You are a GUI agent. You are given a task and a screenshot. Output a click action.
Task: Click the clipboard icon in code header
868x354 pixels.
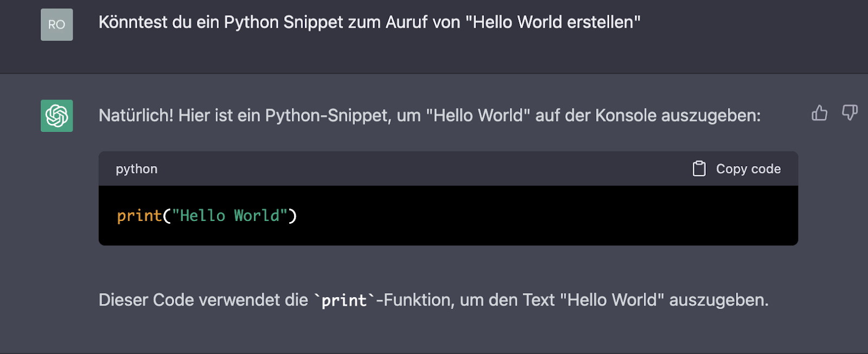699,169
